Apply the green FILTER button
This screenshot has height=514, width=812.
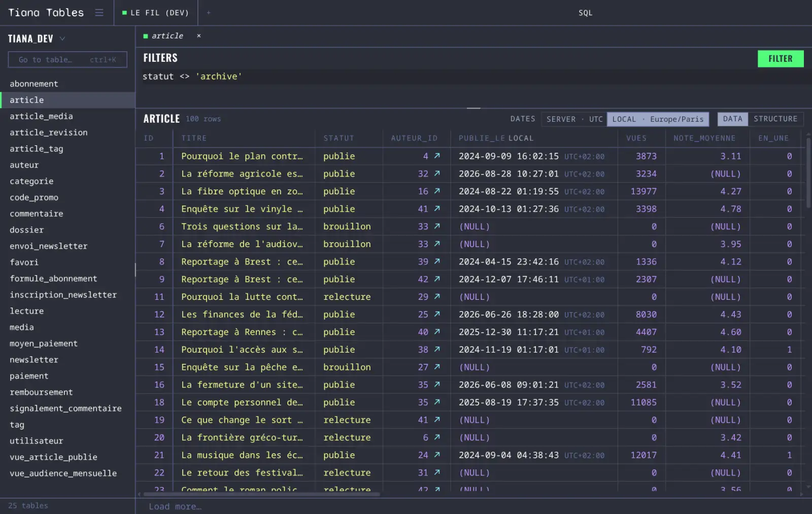781,59
